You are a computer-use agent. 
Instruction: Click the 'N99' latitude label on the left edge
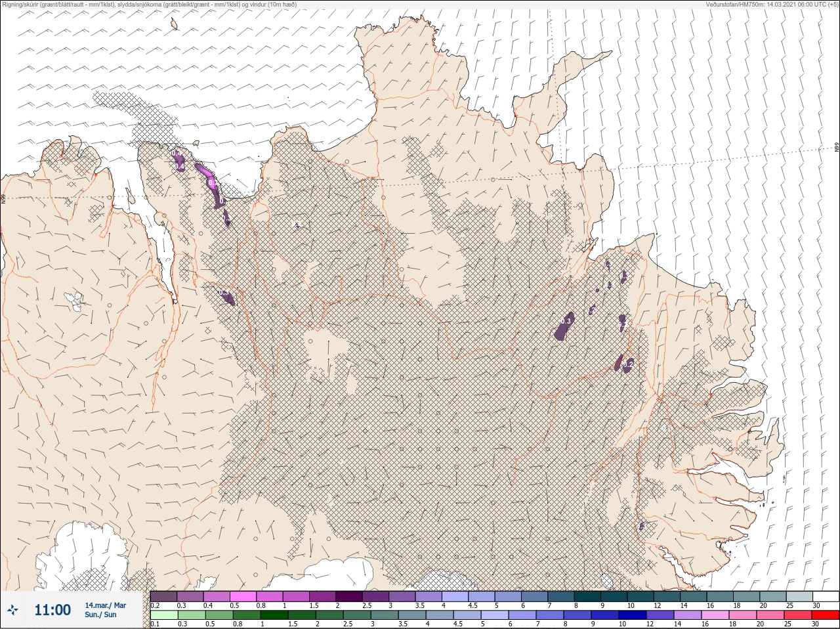point(3,198)
